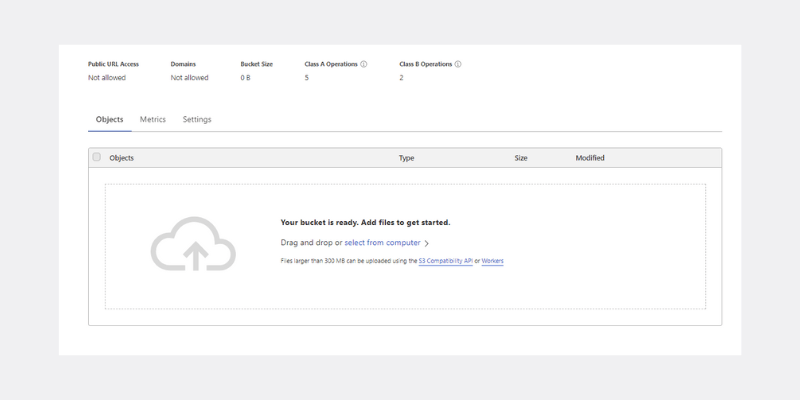The width and height of the screenshot is (800, 400).
Task: Click the Type column header
Action: click(x=407, y=158)
